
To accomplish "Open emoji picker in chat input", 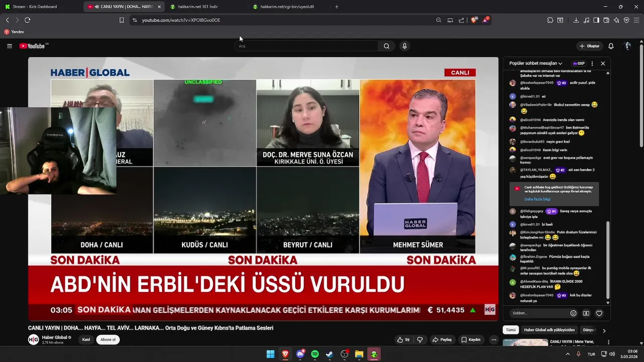I will [x=573, y=313].
